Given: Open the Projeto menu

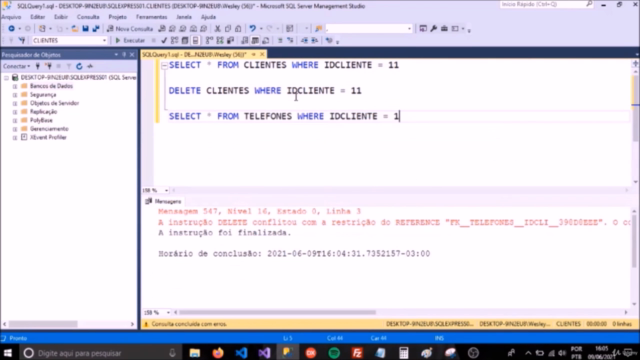Looking at the screenshot, I should [118, 17].
